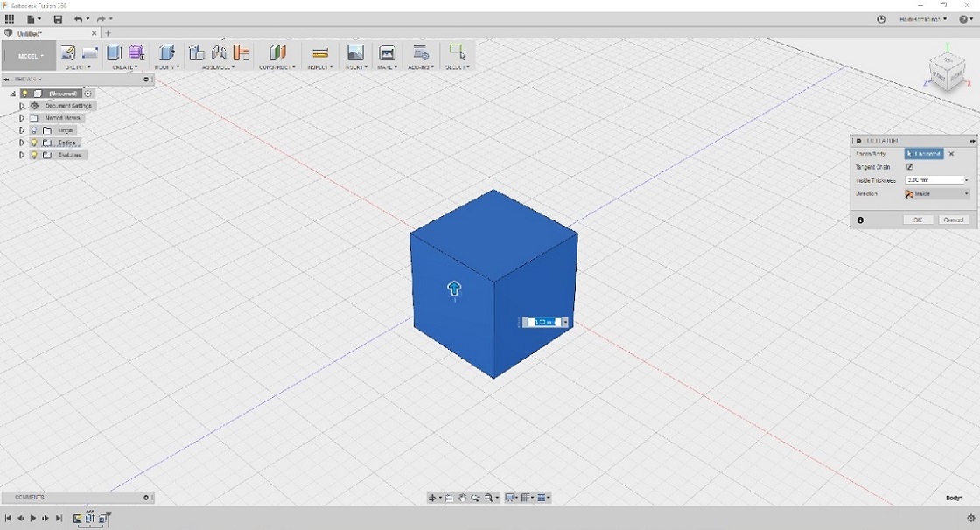Image resolution: width=980 pixels, height=530 pixels.
Task: Toggle visibility bulb of Unsaved component
Action: point(25,94)
